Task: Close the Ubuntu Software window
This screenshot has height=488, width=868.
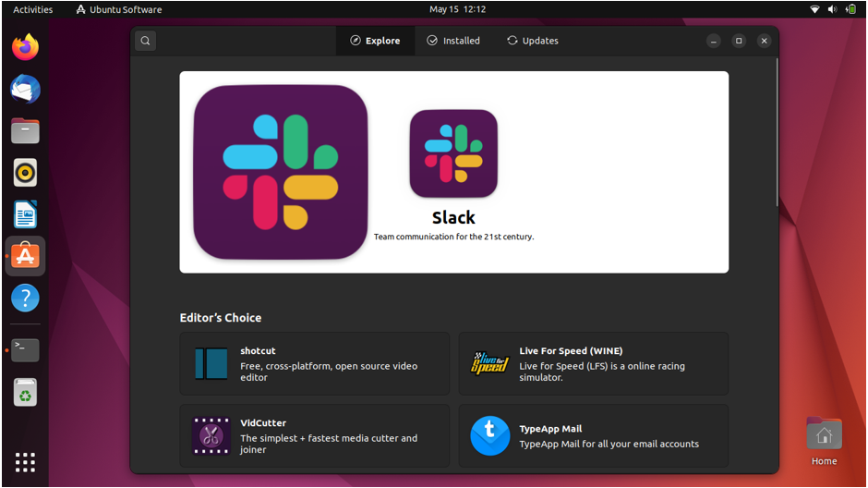Action: click(x=764, y=41)
